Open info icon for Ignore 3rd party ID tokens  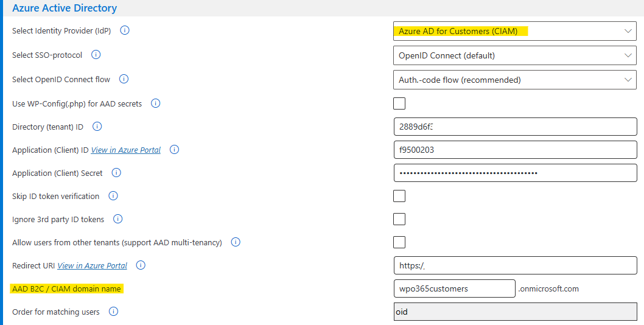coord(118,219)
